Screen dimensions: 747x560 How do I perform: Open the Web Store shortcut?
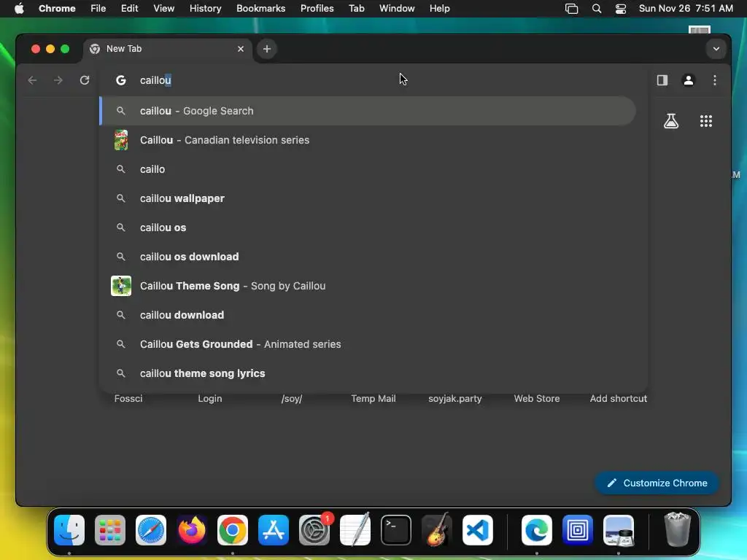[x=537, y=399]
